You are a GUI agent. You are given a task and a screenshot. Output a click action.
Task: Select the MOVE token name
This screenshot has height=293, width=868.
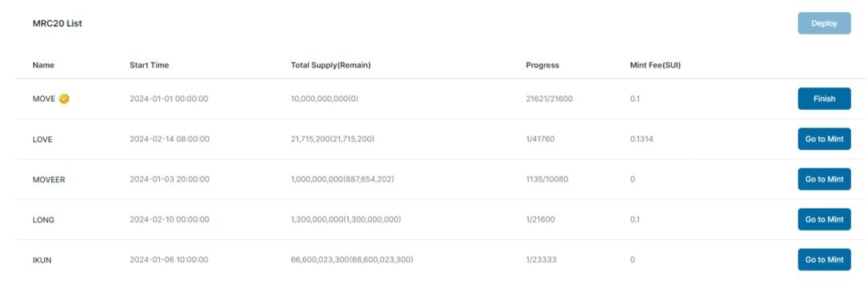pyautogui.click(x=43, y=99)
